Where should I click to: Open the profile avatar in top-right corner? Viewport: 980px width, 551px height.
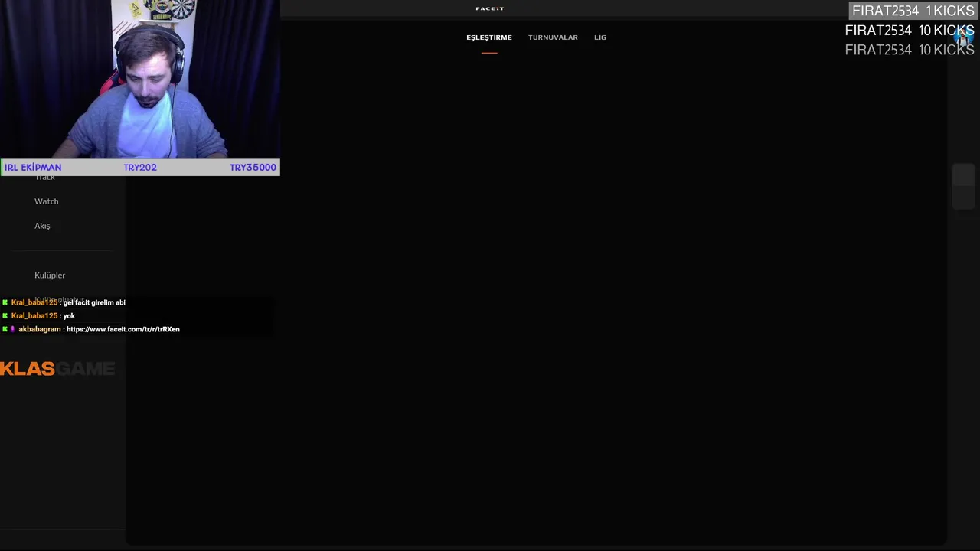tap(963, 36)
